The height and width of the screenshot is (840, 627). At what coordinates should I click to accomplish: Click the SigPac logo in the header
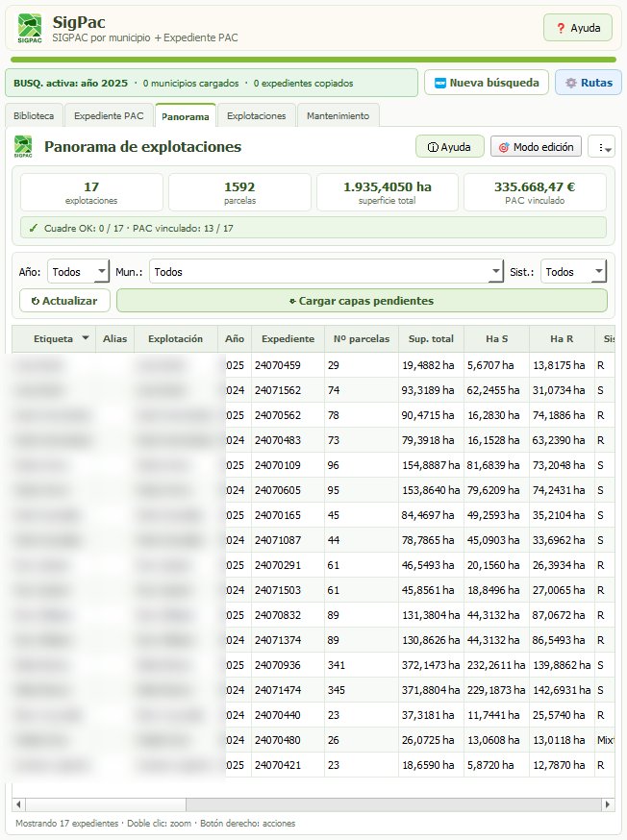[x=30, y=28]
